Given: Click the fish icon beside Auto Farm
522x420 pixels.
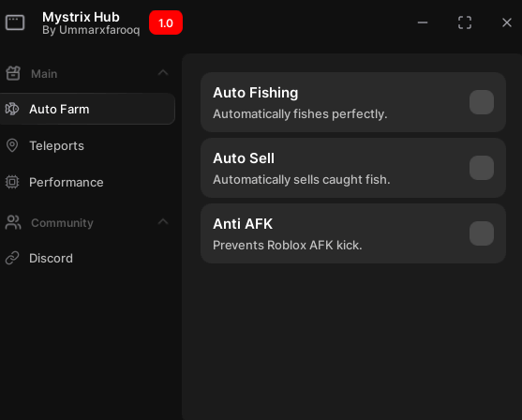Looking at the screenshot, I should point(12,109).
